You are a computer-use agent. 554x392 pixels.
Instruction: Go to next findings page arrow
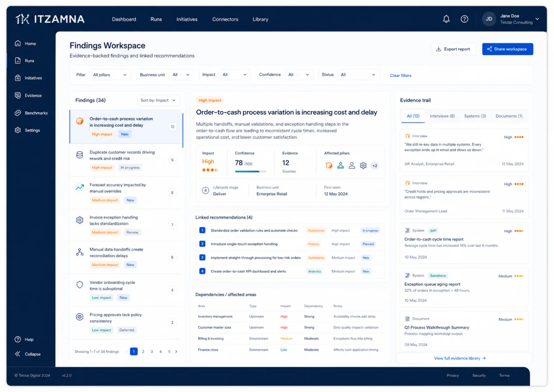click(176, 351)
